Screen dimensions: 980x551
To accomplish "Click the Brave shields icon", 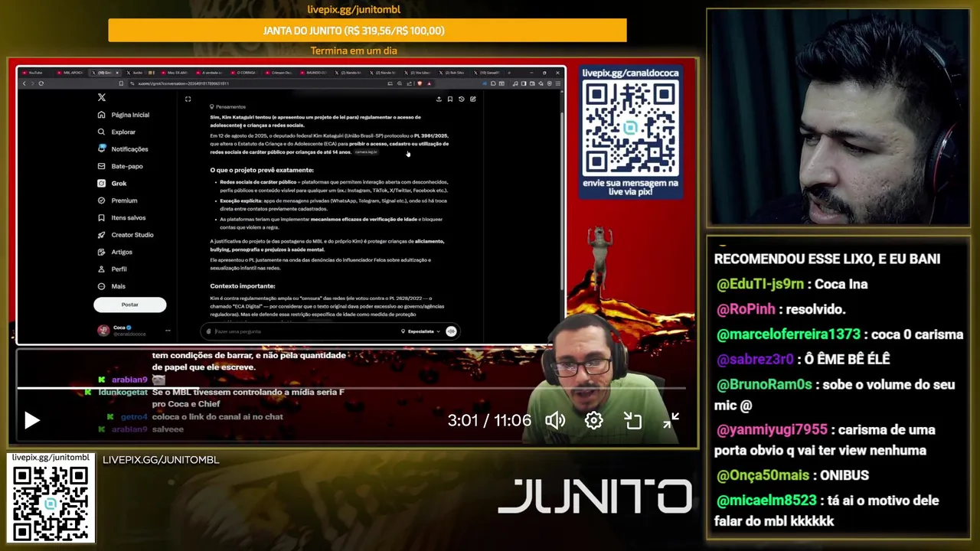I will tap(420, 83).
